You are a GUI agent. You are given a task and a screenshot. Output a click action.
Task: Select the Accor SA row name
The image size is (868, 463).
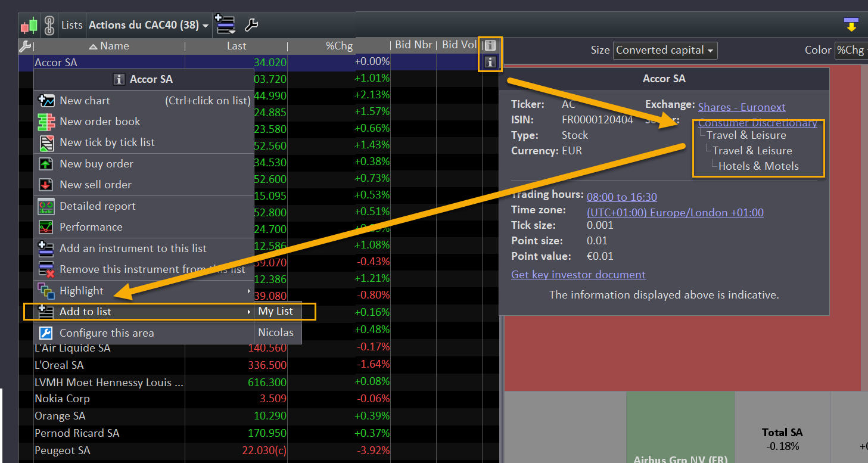[56, 63]
